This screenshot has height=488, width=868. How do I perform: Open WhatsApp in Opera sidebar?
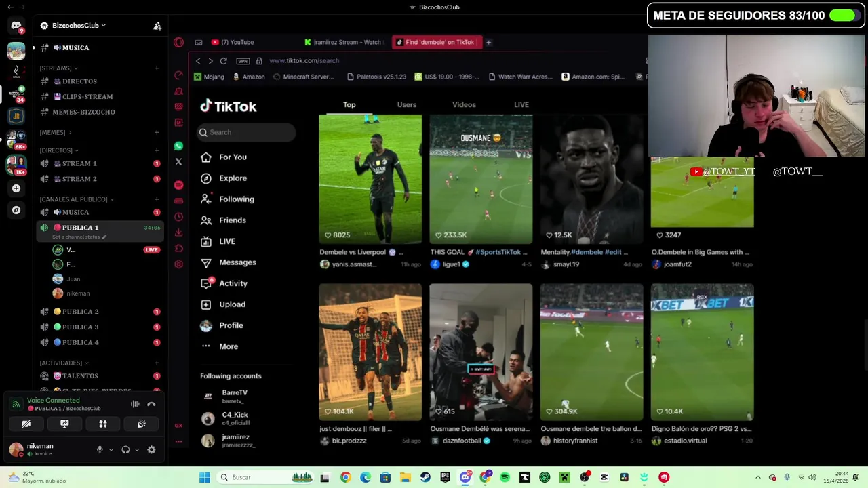[x=178, y=146]
